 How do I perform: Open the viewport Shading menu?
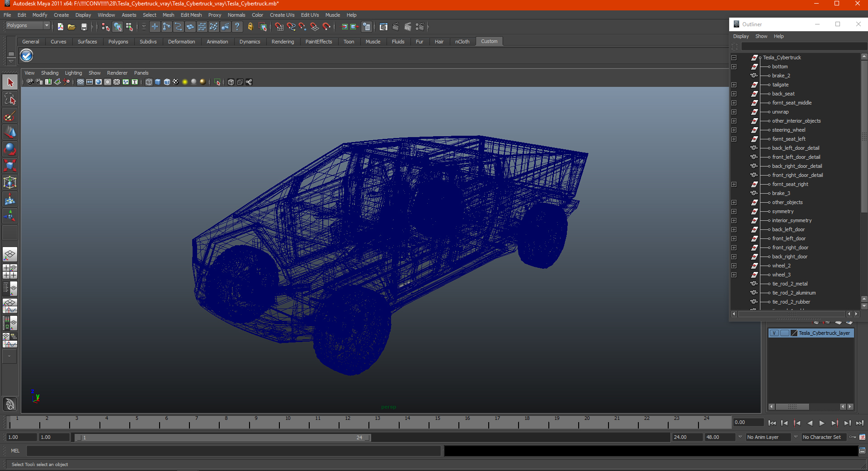click(50, 73)
